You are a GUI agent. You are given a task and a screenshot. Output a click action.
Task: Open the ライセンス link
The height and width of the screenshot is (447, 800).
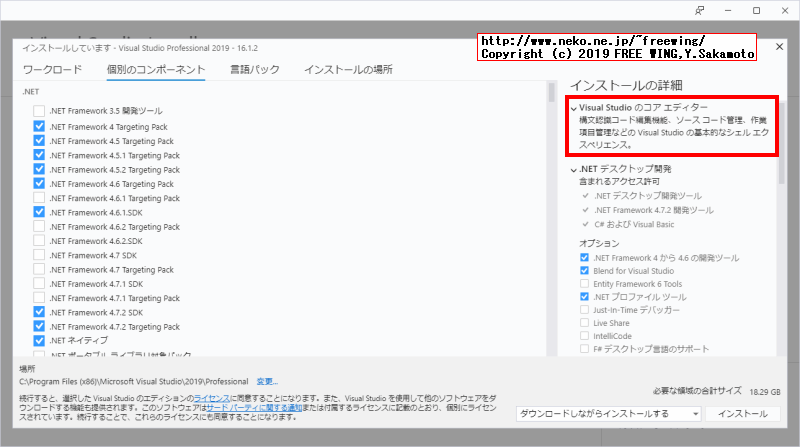point(212,398)
